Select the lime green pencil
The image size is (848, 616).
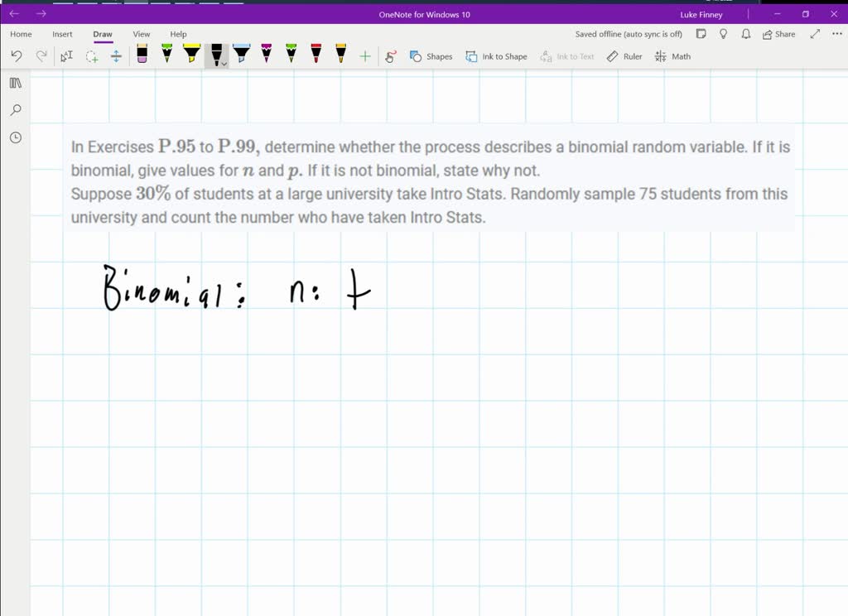[291, 54]
